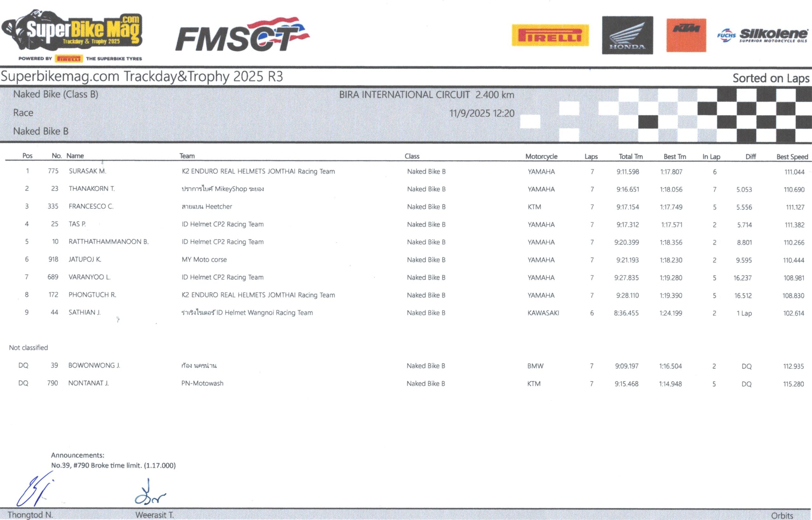812x520 pixels.
Task: Click the Honda wing logo
Action: point(627,35)
